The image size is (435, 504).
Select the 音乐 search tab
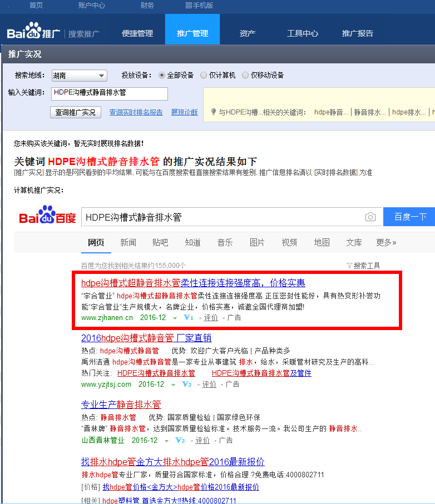click(225, 242)
